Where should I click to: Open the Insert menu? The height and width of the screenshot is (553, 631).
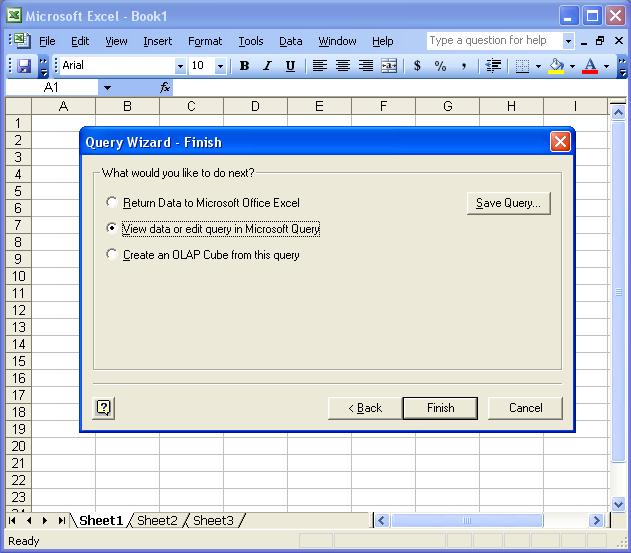click(157, 41)
